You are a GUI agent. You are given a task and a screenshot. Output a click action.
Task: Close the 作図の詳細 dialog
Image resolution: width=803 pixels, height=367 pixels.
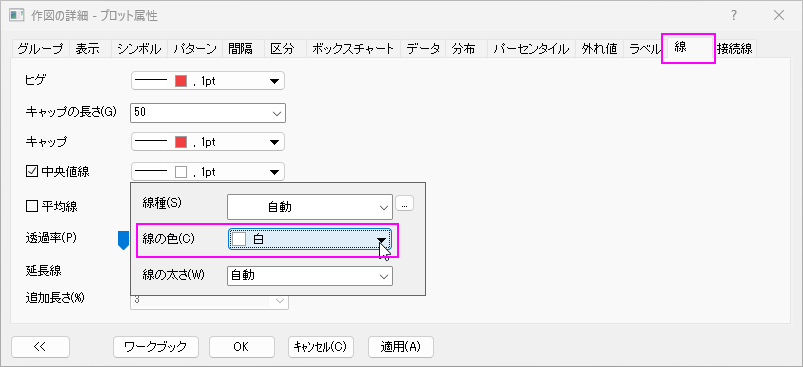click(x=779, y=16)
